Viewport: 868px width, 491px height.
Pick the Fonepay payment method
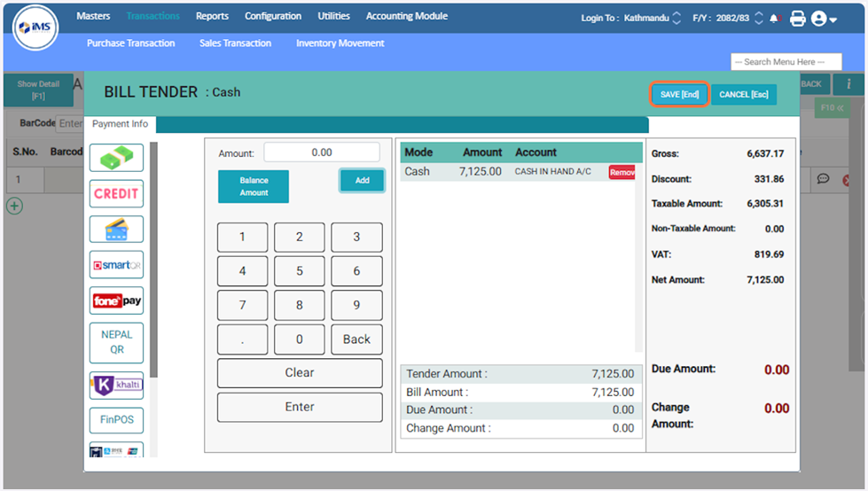(116, 300)
